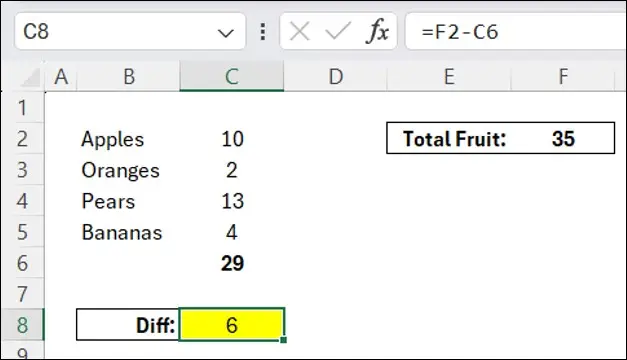The width and height of the screenshot is (627, 360).
Task: Click the bold sum cell showing 29
Action: coord(232,263)
